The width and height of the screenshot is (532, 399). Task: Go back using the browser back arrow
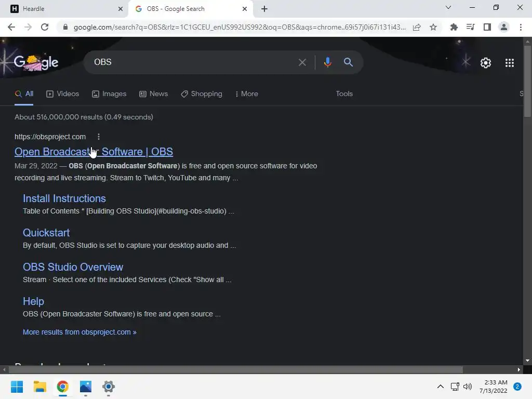11,27
